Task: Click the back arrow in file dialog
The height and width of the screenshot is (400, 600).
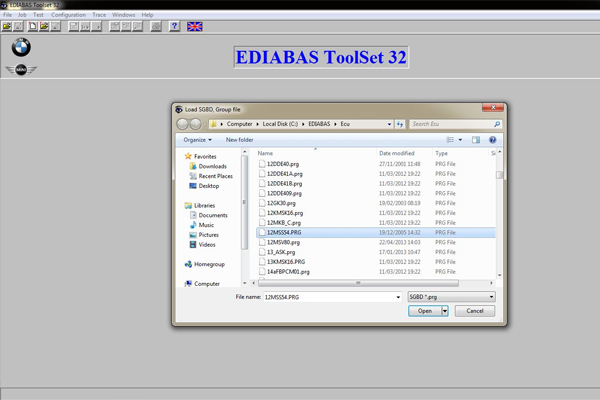Action: (x=183, y=124)
